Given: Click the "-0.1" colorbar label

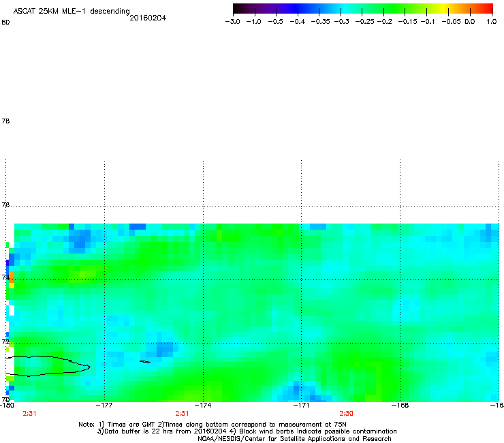Looking at the screenshot, I should (428, 22).
